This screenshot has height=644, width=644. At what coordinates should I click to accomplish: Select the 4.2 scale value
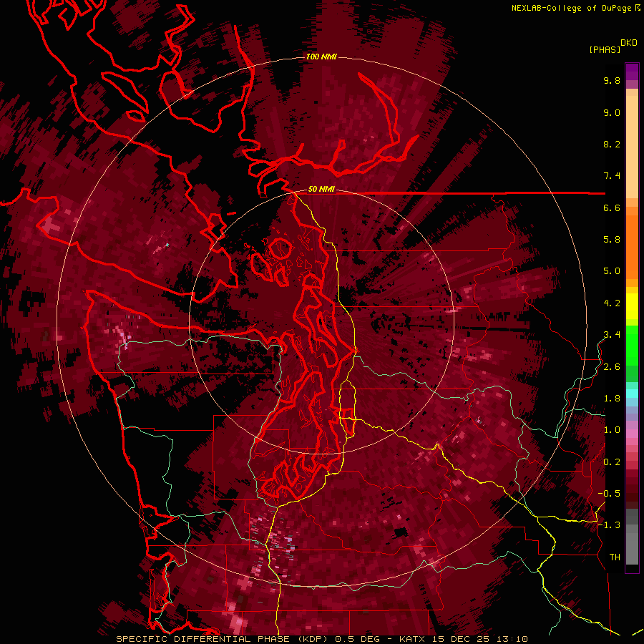point(612,303)
